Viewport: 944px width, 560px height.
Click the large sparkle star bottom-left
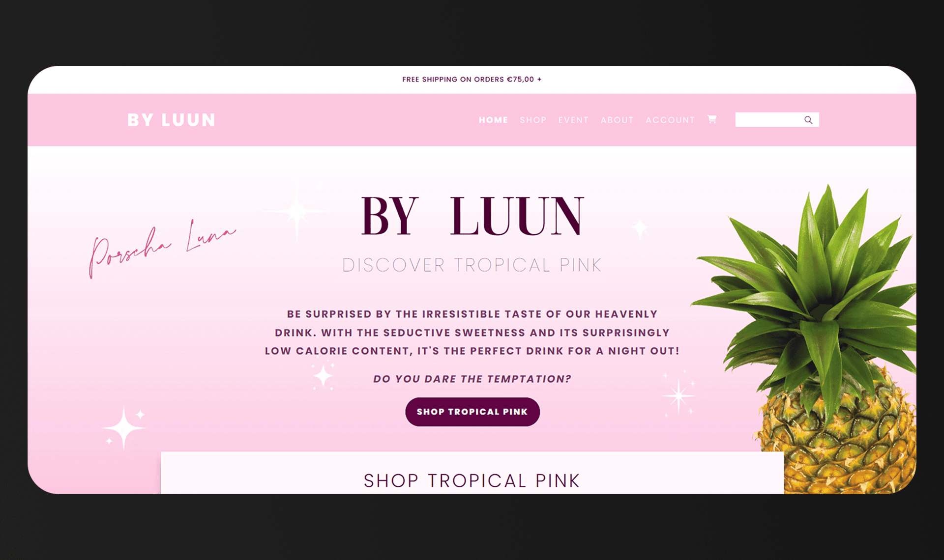coord(124,428)
